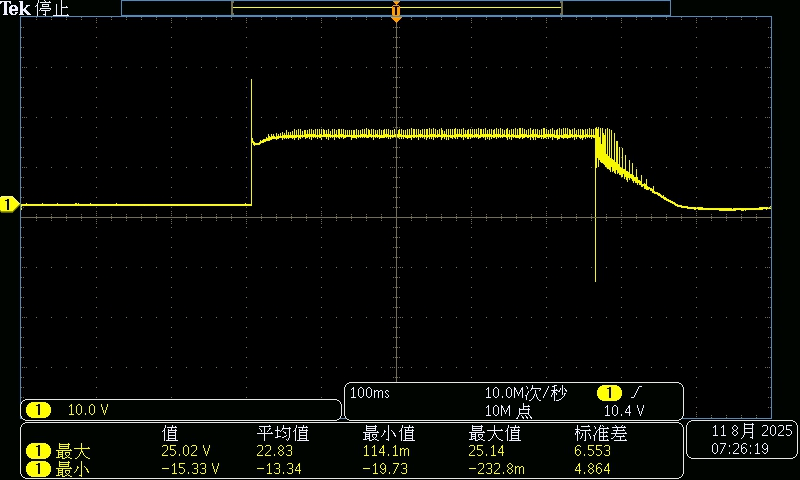This screenshot has height=480, width=800.
Task: Select the 最小 measurement channel badge
Action: click(38, 468)
